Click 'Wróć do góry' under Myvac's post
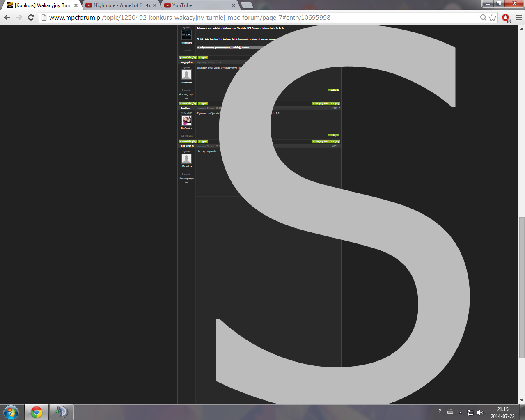Image resolution: width=525 pixels, height=420 pixels. point(188,57)
